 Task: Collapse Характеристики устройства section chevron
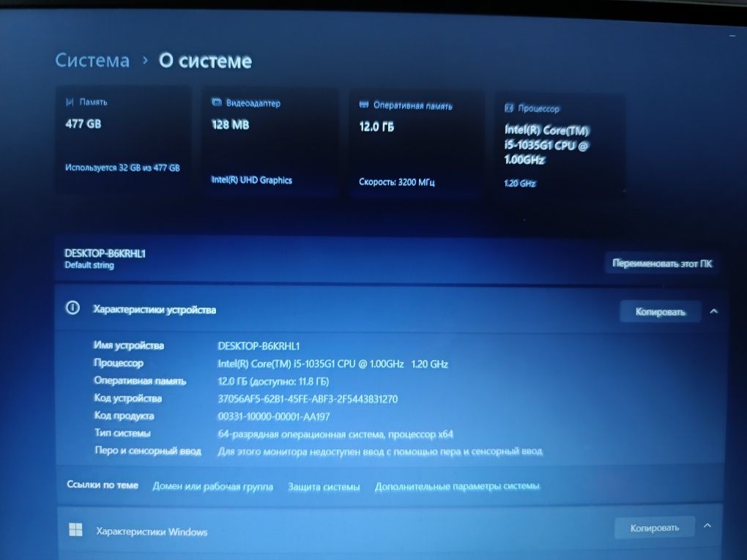tap(713, 311)
